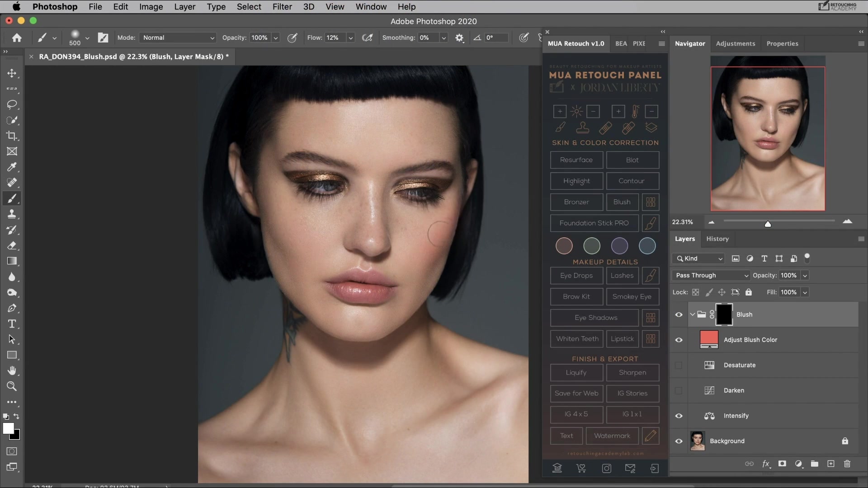The width and height of the screenshot is (868, 488).
Task: Select the Zoom tool
Action: (x=12, y=386)
